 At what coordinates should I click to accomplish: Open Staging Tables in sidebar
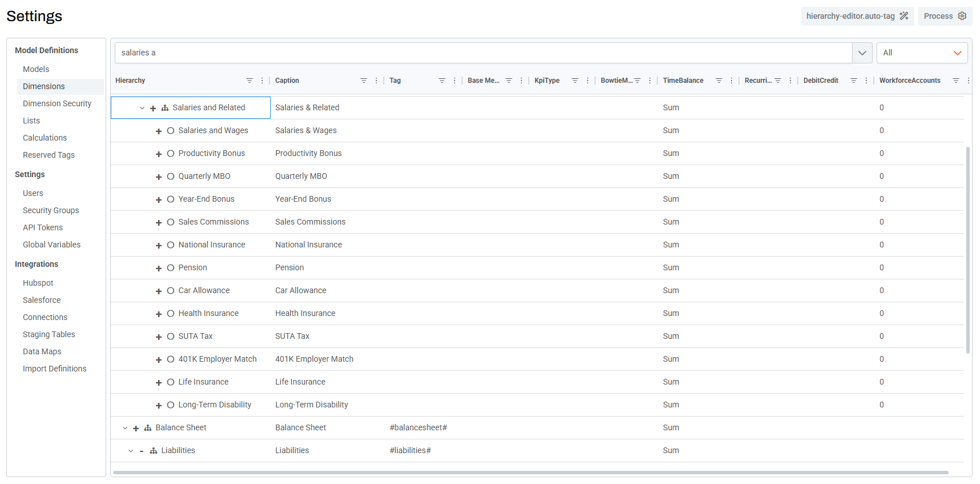coord(49,334)
